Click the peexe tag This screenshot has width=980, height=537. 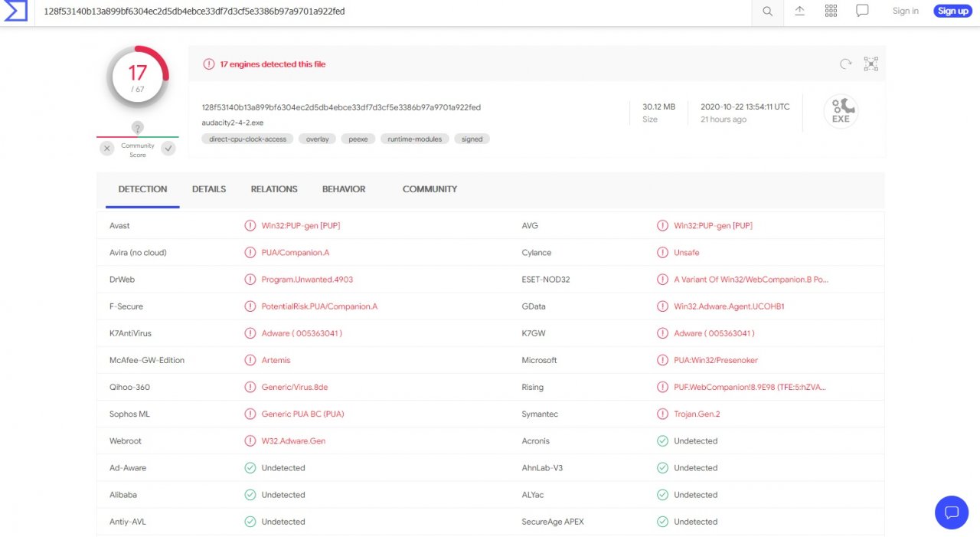click(358, 139)
